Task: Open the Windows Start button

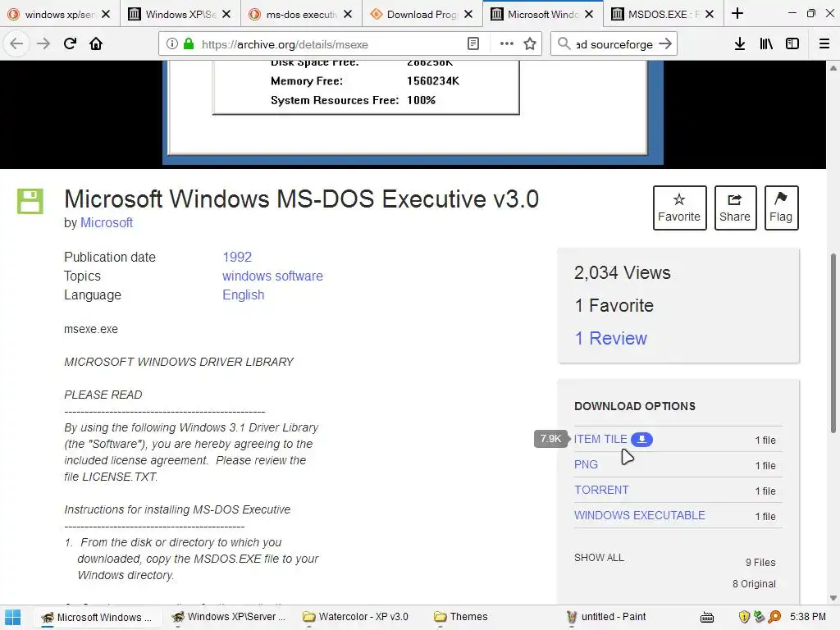Action: [13, 617]
